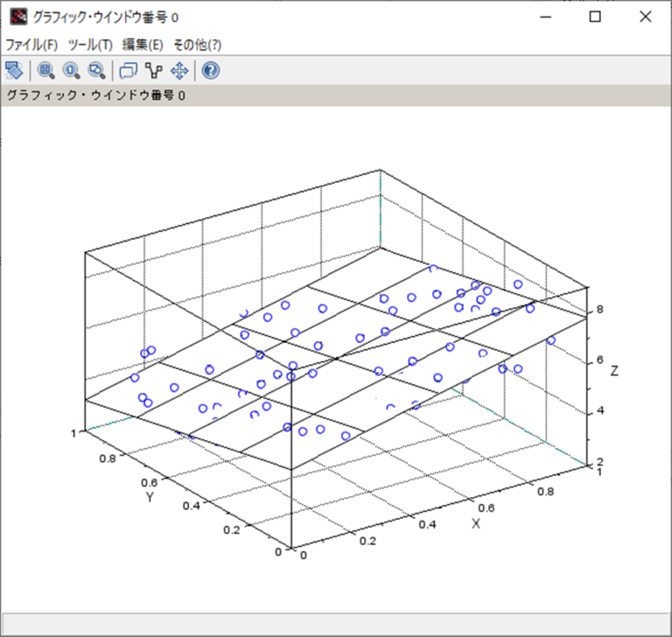Screen dimensions: 672x637
Task: Click the connected-nodes editor icon
Action: pyautogui.click(x=154, y=71)
